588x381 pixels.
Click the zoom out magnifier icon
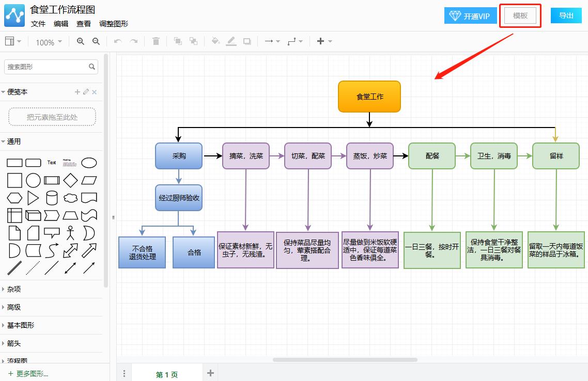pos(96,41)
